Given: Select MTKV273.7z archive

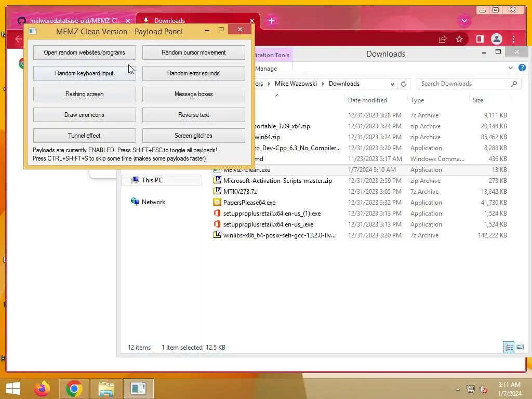Looking at the screenshot, I should 360,191.
